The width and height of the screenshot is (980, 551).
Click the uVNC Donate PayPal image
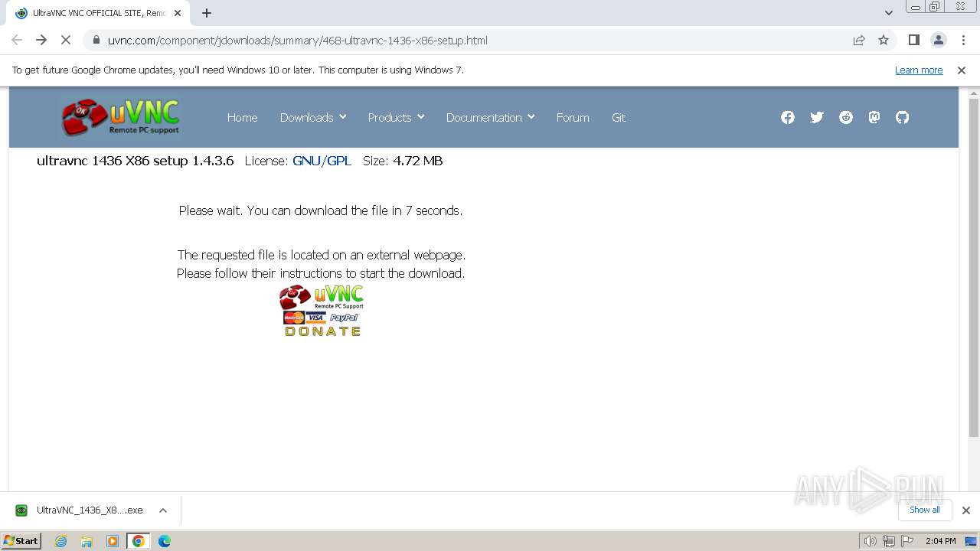tap(322, 311)
